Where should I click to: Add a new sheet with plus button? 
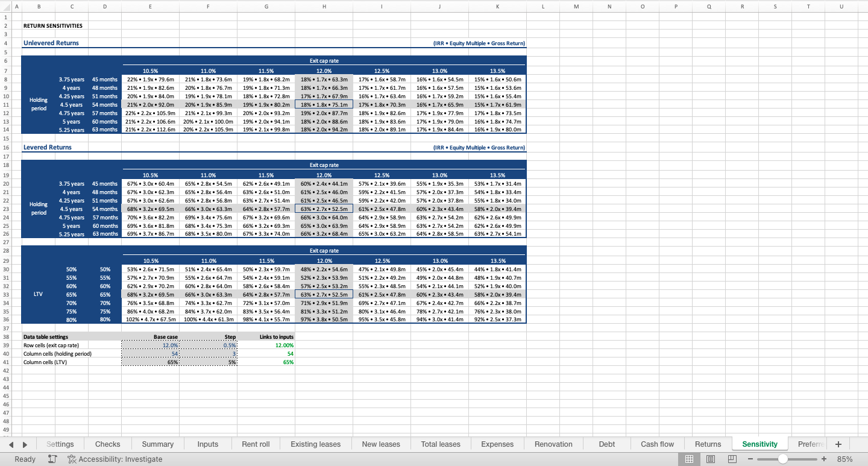pyautogui.click(x=838, y=444)
